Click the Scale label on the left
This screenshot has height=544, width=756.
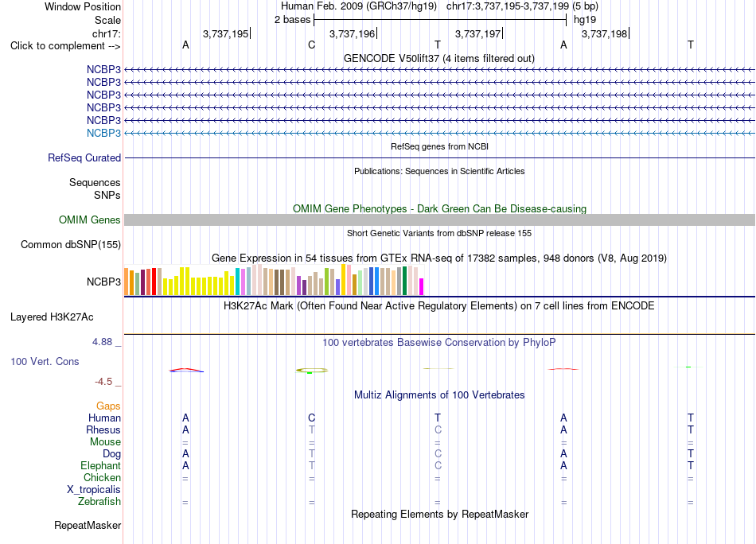pos(107,20)
